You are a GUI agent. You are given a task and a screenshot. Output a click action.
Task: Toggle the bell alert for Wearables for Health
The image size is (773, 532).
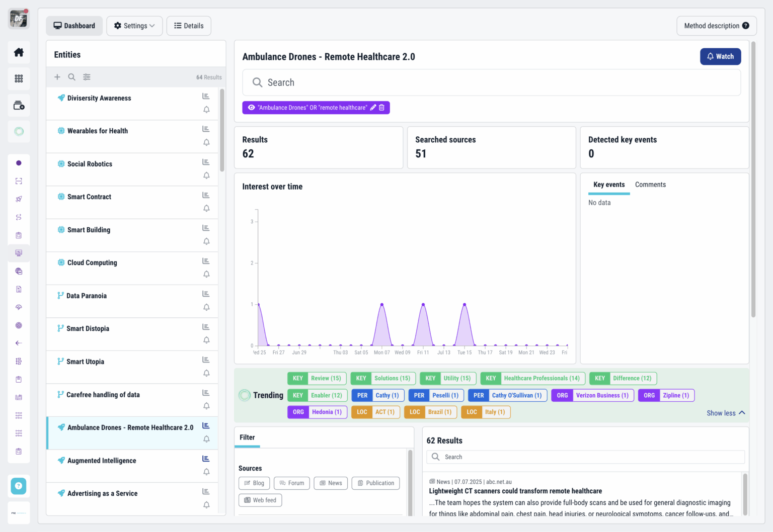pos(206,142)
